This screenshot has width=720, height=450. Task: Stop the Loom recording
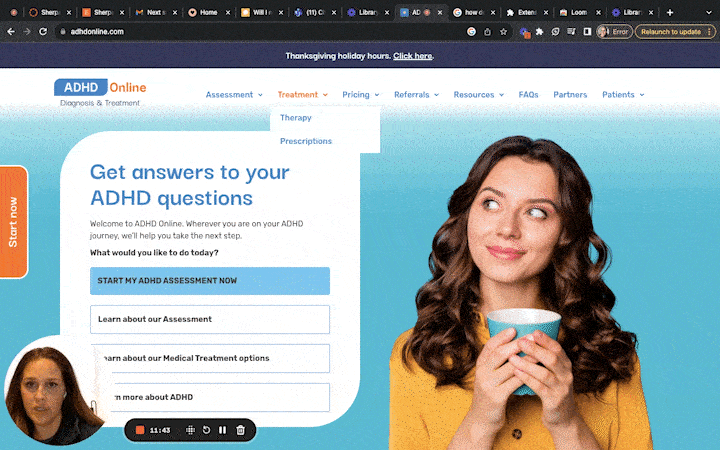coord(140,430)
